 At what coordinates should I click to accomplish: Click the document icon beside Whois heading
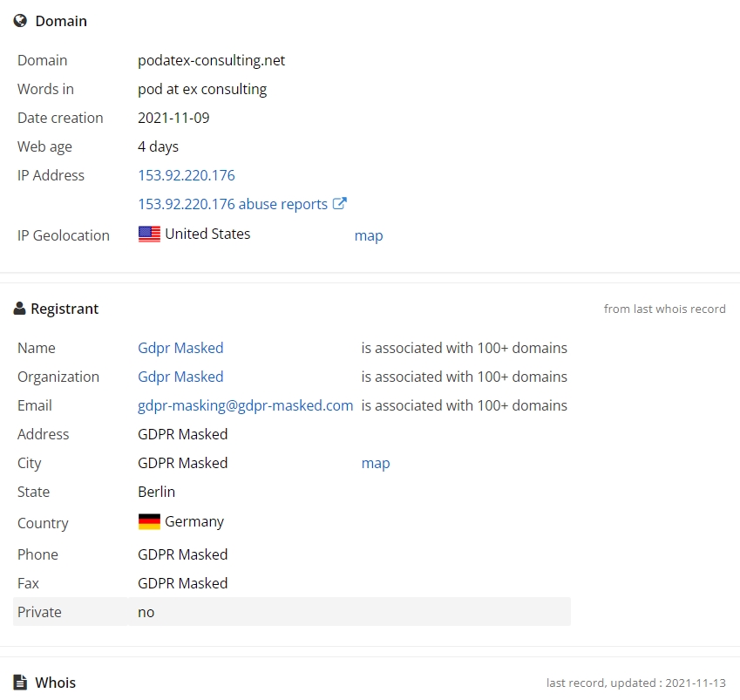pos(20,682)
